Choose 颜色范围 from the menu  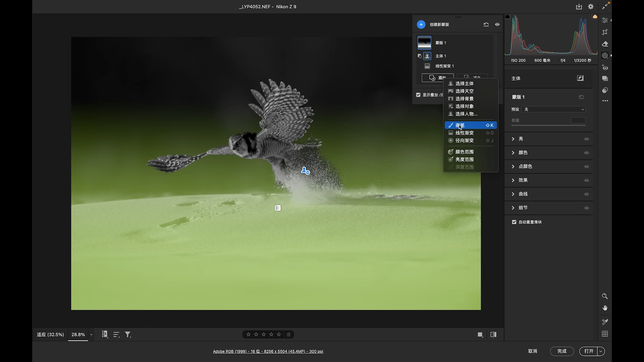471,152
